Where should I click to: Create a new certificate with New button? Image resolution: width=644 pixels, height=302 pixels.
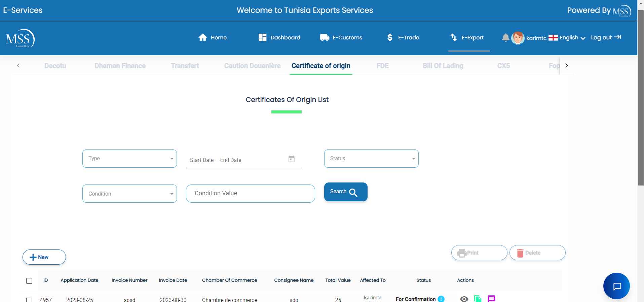point(44,257)
